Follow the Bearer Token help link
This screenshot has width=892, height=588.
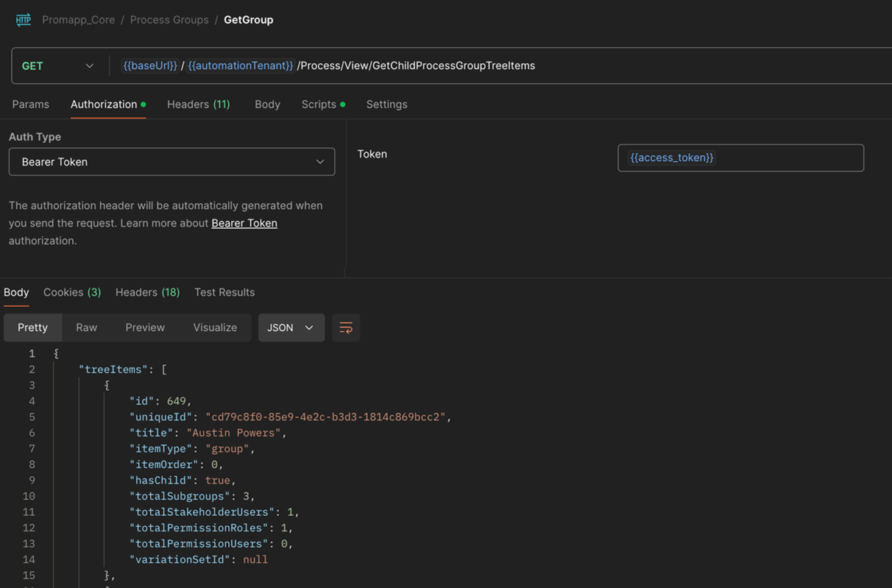pos(244,223)
